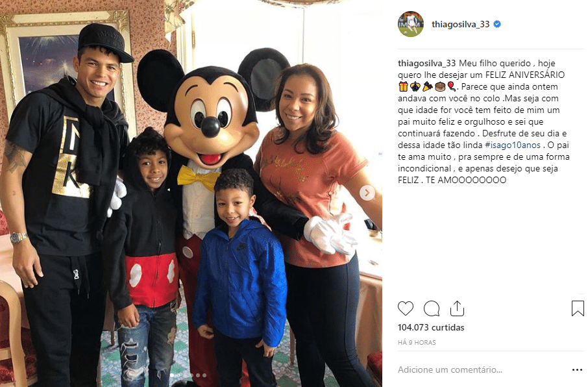Click the birthday cake emoji in the caption
The width and height of the screenshot is (588, 387).
[440, 87]
